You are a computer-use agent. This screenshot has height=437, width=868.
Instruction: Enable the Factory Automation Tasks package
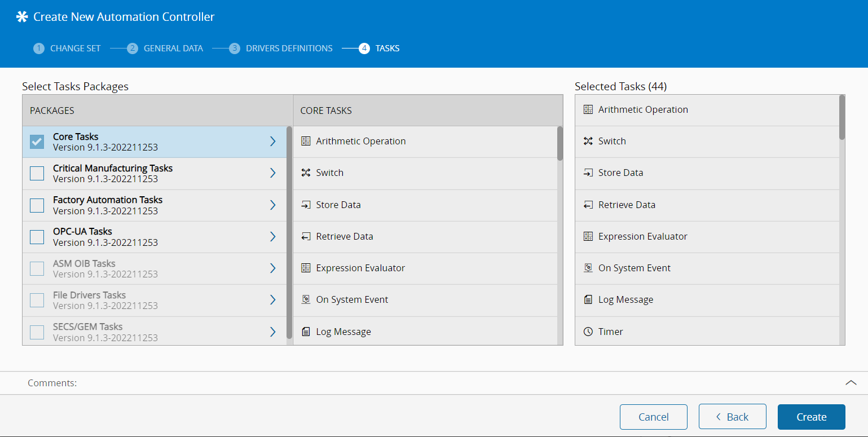coord(37,205)
